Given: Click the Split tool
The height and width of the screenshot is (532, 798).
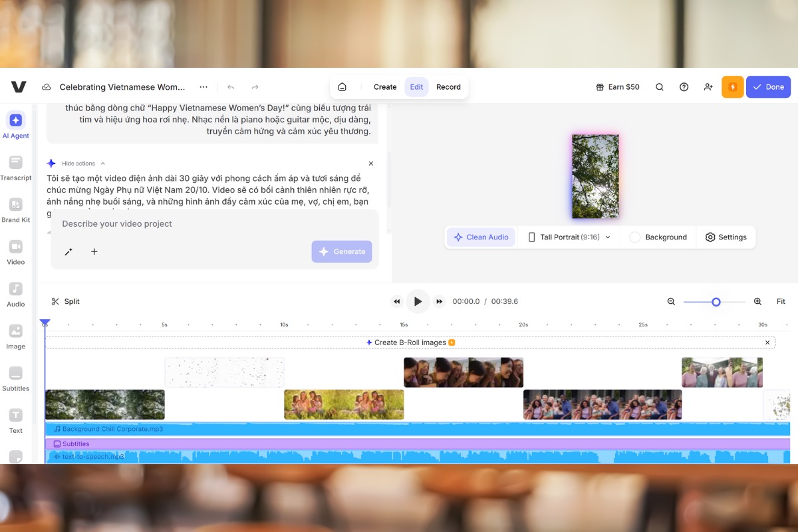Looking at the screenshot, I should click(x=65, y=302).
